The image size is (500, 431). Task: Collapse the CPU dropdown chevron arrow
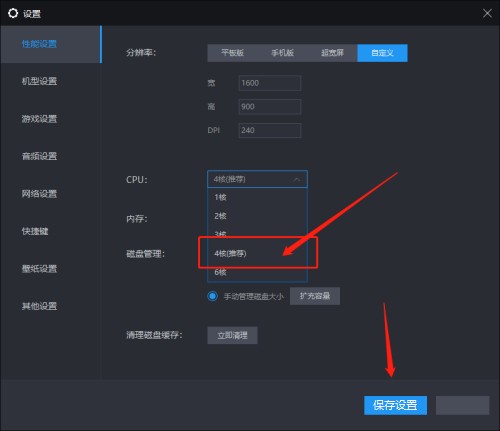pos(296,180)
